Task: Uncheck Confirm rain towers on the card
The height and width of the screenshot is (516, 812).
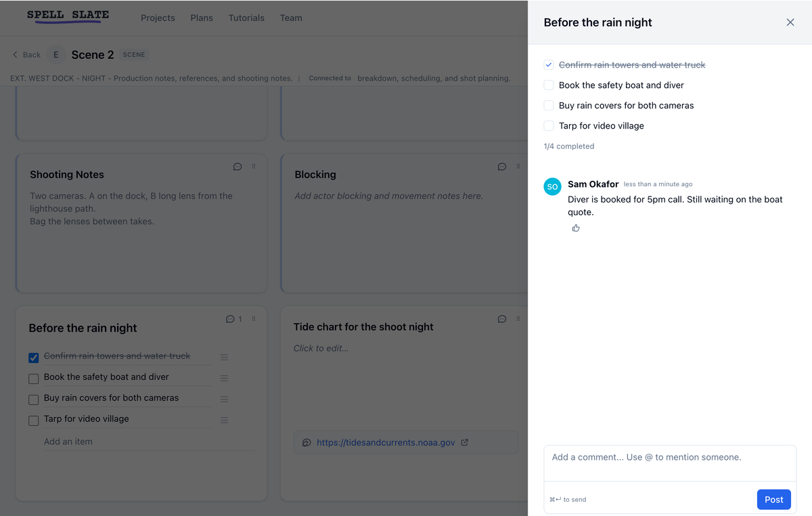Action: (33, 358)
